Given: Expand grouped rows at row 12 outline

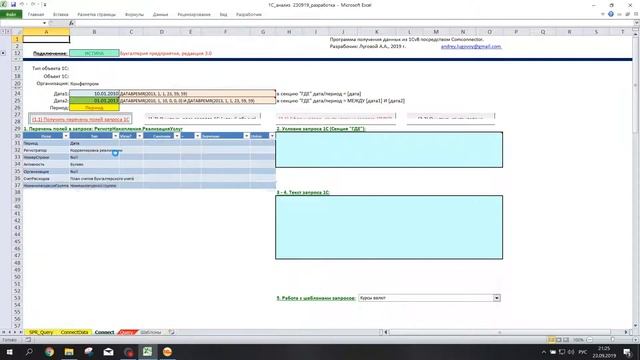Looking at the screenshot, I should (3, 53).
